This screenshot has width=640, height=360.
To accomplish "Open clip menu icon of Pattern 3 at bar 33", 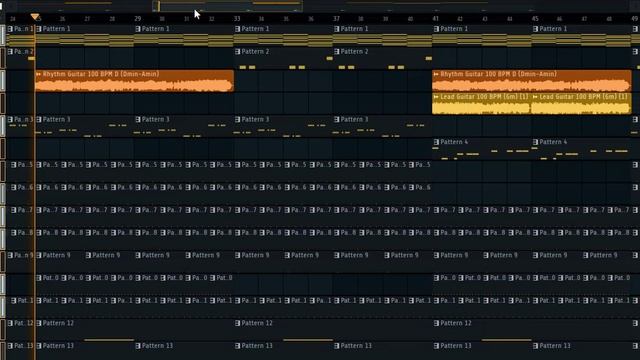I will 238,120.
